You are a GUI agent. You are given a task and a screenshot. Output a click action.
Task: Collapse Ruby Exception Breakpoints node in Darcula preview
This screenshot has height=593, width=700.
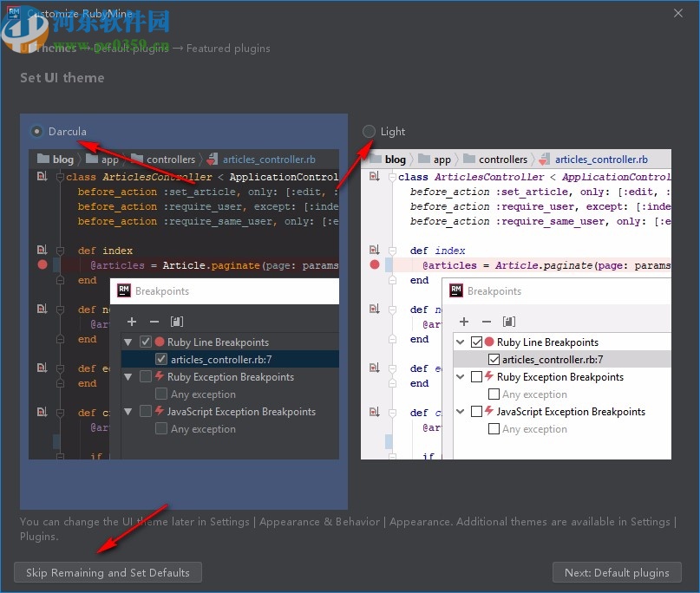tap(128, 377)
